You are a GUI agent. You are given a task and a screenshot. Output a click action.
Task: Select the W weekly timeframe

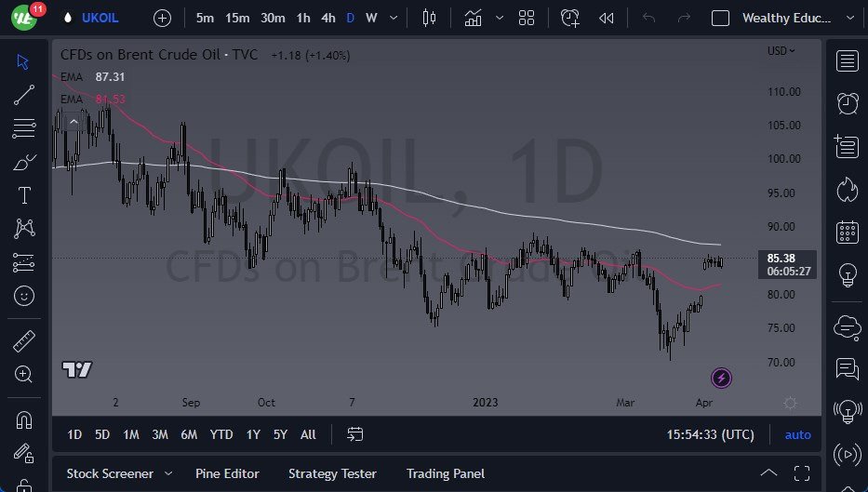click(371, 18)
